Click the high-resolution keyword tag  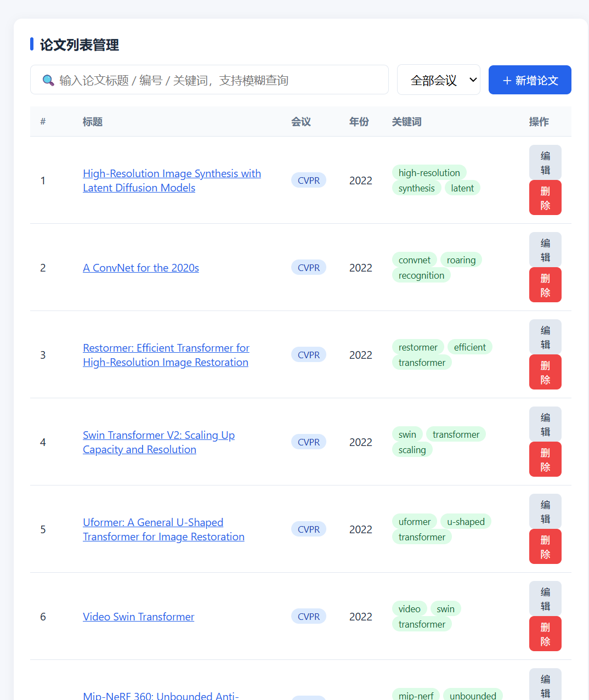pos(429,173)
